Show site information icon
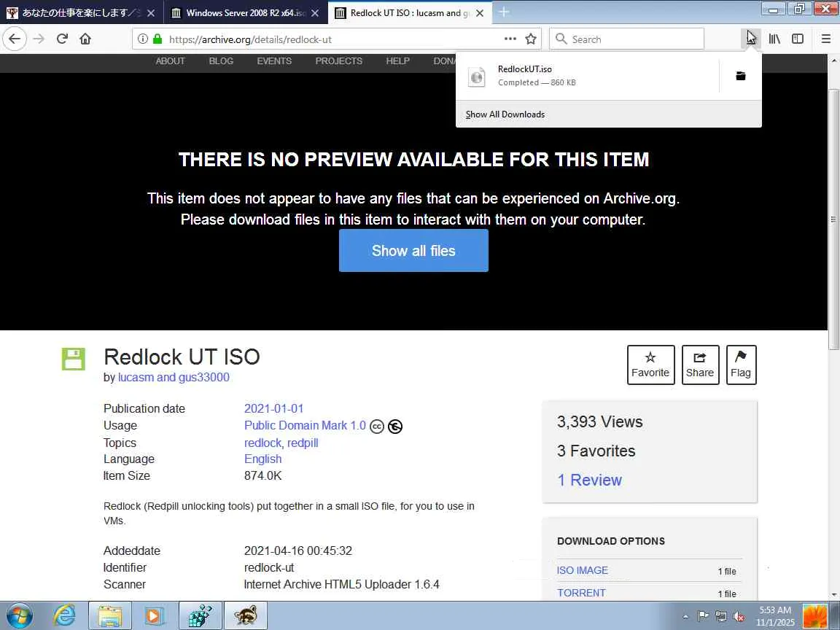Viewport: 840px width, 630px height. pos(142,39)
